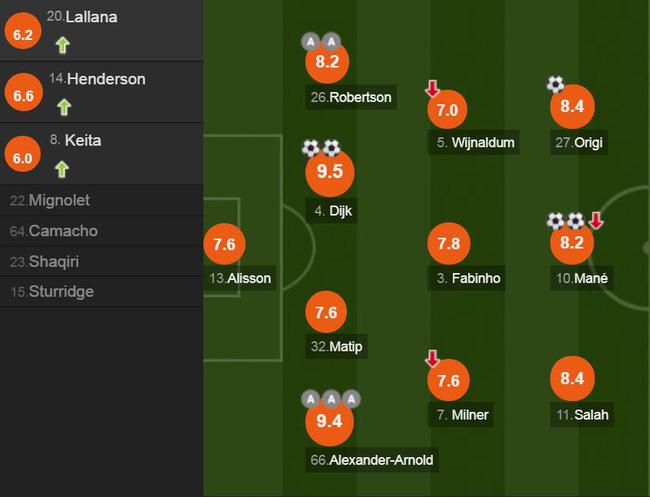Click Matip's 7.6 rating circle

[x=326, y=312]
